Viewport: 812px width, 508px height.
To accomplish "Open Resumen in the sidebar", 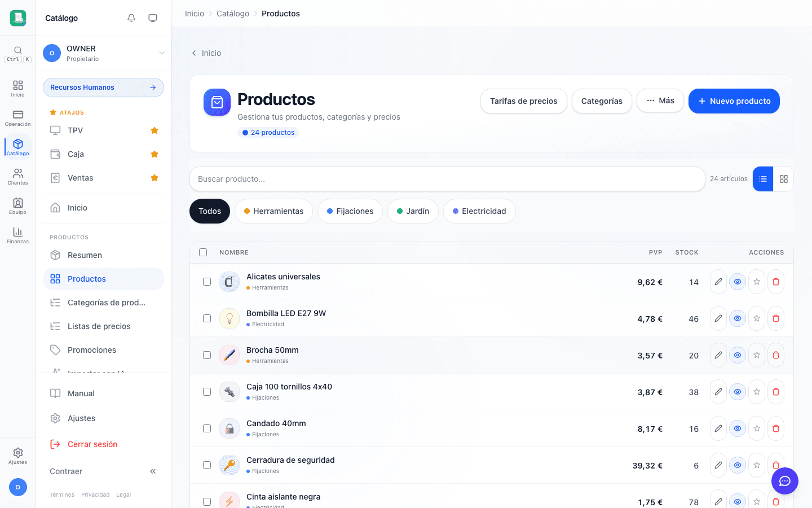I will [x=103, y=255].
